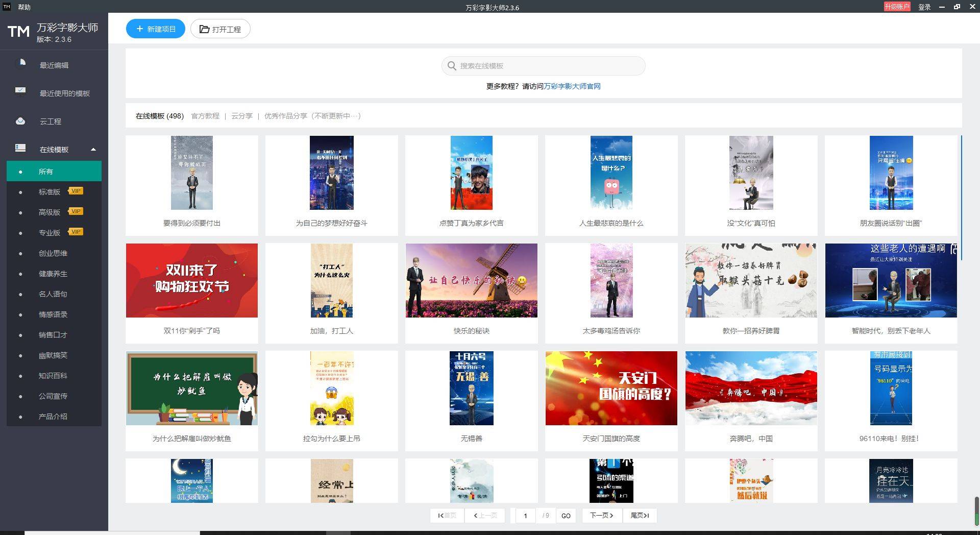Open the 没"文化"真可怕 template thumbnail

[751, 173]
